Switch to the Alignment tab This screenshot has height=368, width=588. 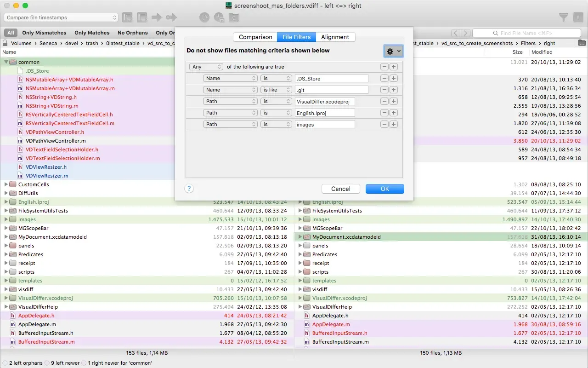335,37
